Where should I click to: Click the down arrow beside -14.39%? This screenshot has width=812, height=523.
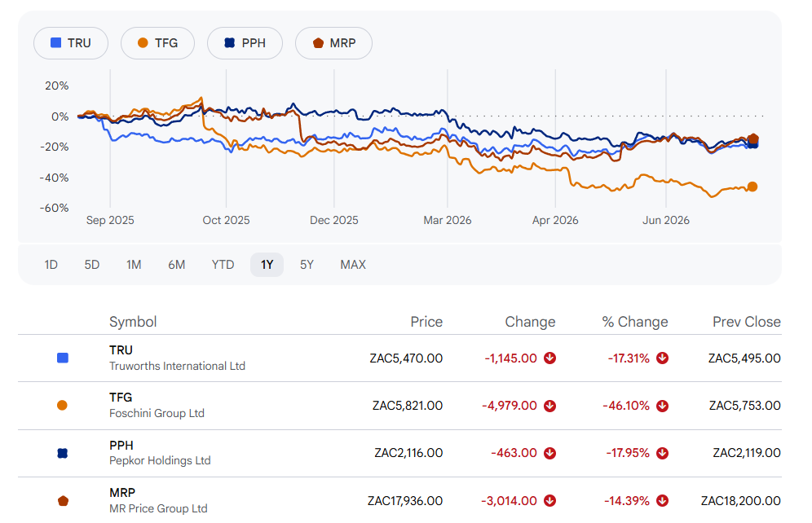coord(662,501)
